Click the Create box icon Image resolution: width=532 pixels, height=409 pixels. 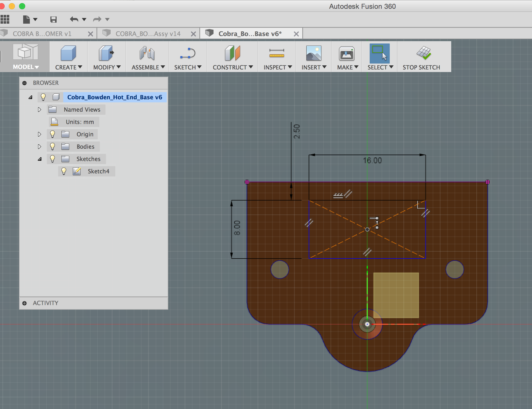[68, 54]
